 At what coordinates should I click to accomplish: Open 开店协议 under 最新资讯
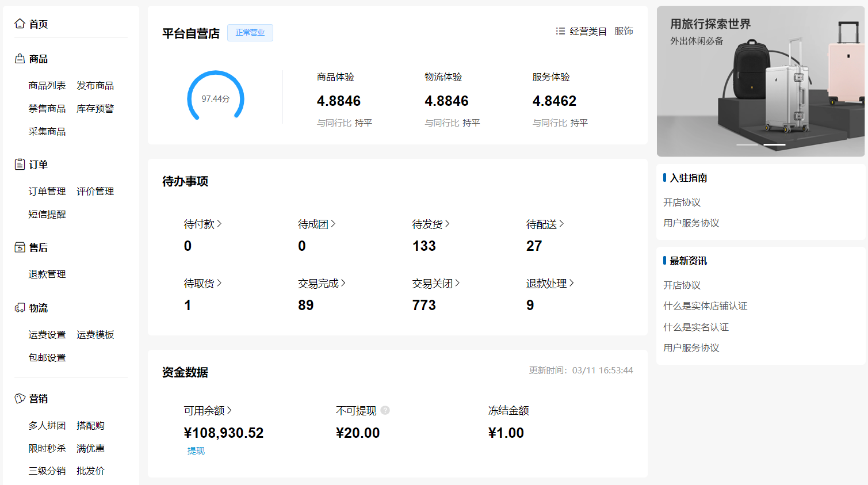point(682,285)
